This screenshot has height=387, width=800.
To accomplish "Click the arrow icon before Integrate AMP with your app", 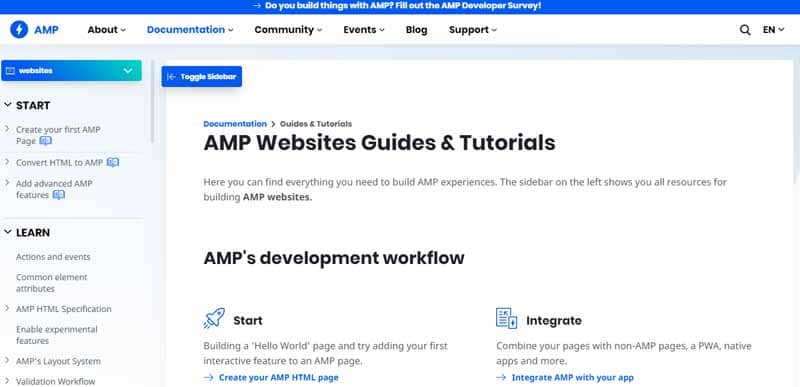I will (x=501, y=378).
